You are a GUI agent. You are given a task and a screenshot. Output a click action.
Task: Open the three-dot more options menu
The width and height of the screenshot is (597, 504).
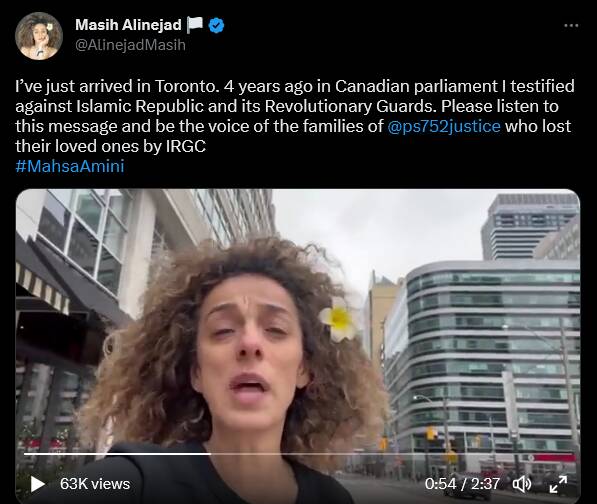(x=571, y=26)
